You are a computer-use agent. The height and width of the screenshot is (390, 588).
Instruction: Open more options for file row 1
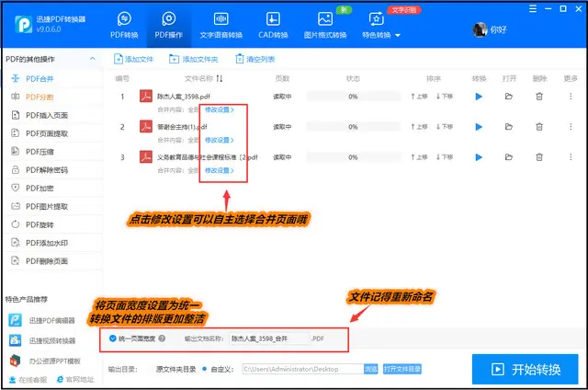[571, 97]
